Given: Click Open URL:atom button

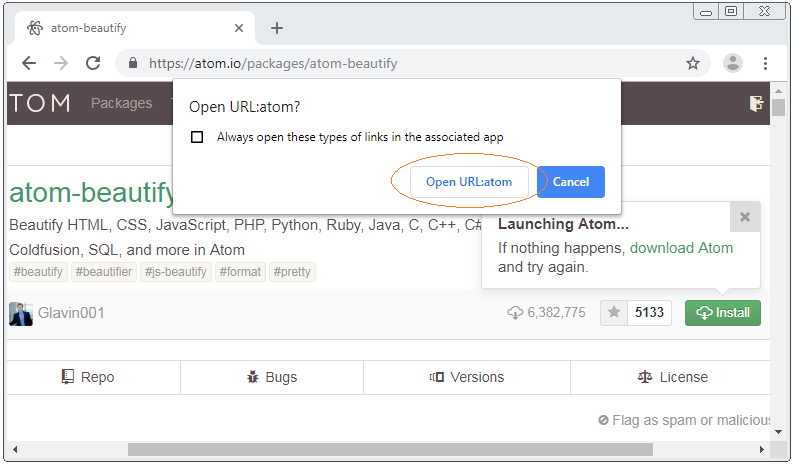Looking at the screenshot, I should 469,182.
